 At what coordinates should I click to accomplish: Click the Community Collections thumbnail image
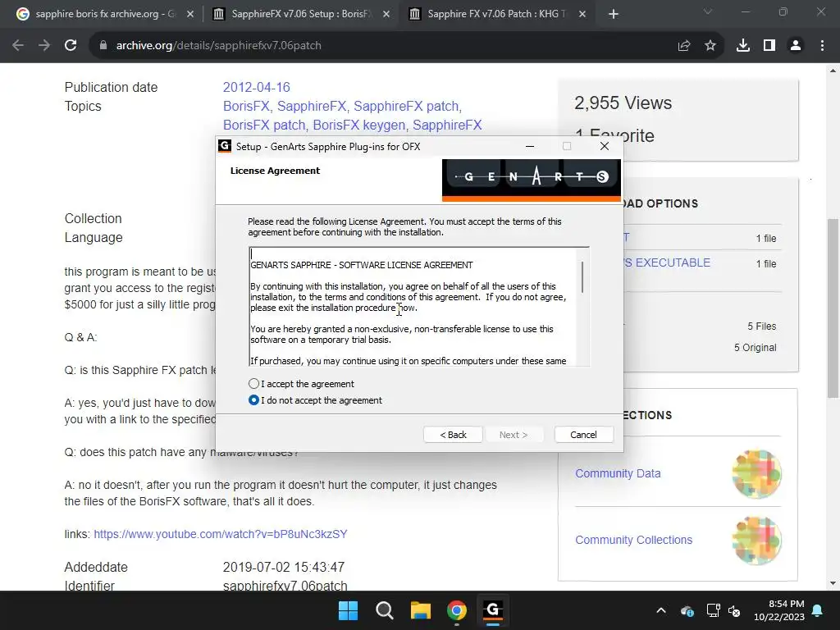pyautogui.click(x=756, y=541)
